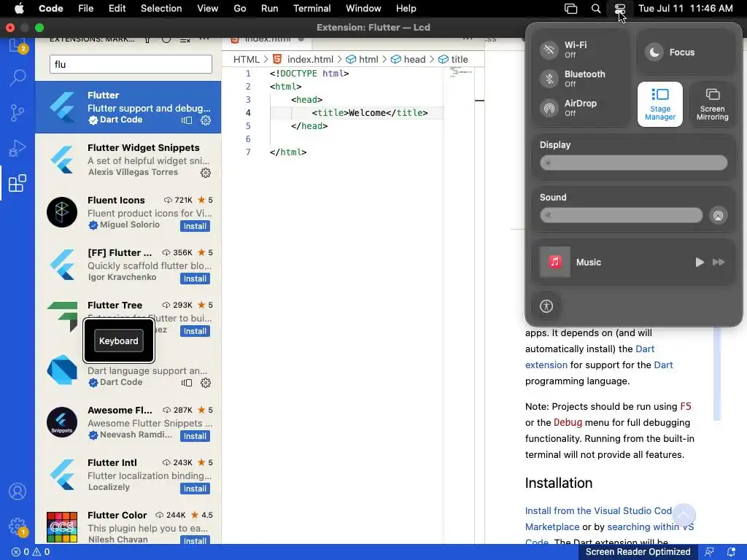The height and width of the screenshot is (560, 747).
Task: Open the Run and Debug view
Action: [18, 148]
